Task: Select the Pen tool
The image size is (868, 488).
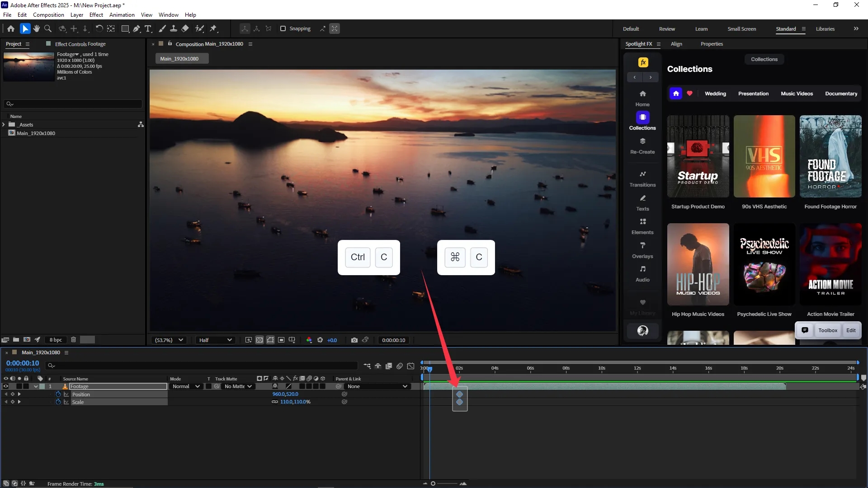Action: [137, 28]
